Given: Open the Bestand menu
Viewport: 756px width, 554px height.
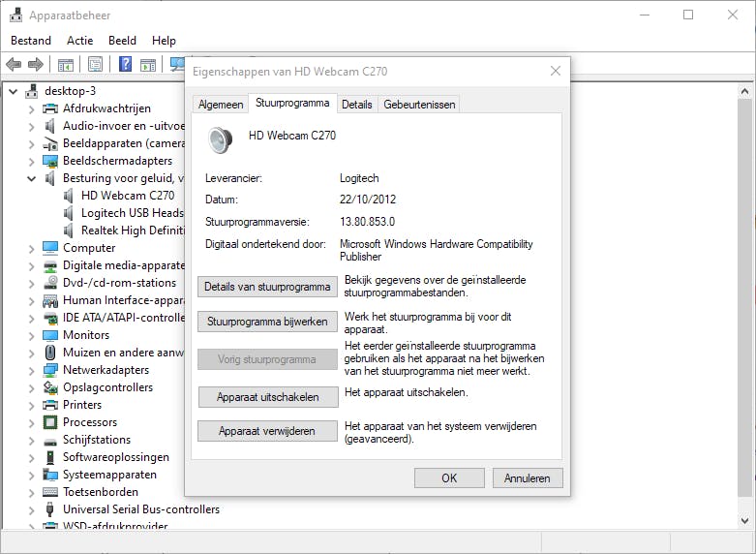Looking at the screenshot, I should point(31,41).
